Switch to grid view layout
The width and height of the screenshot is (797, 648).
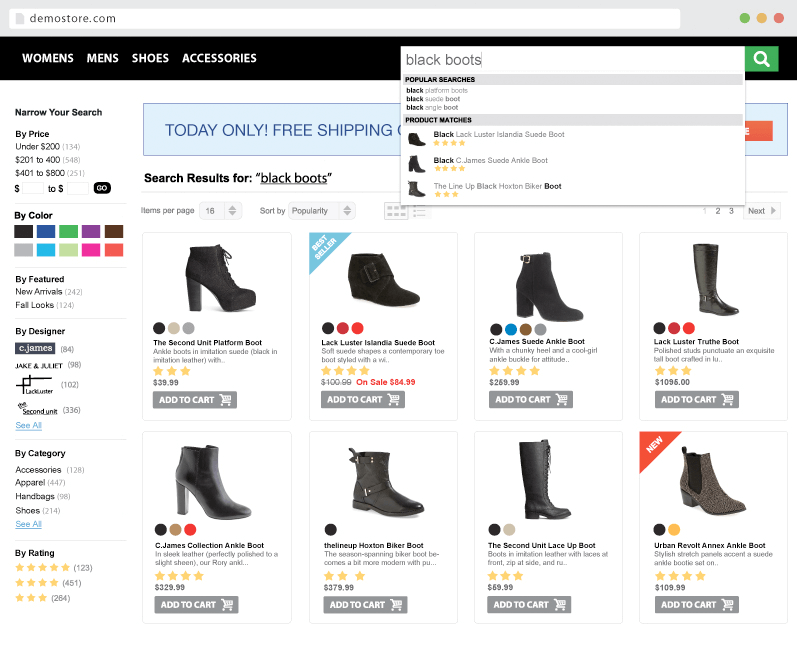pyautogui.click(x=396, y=211)
